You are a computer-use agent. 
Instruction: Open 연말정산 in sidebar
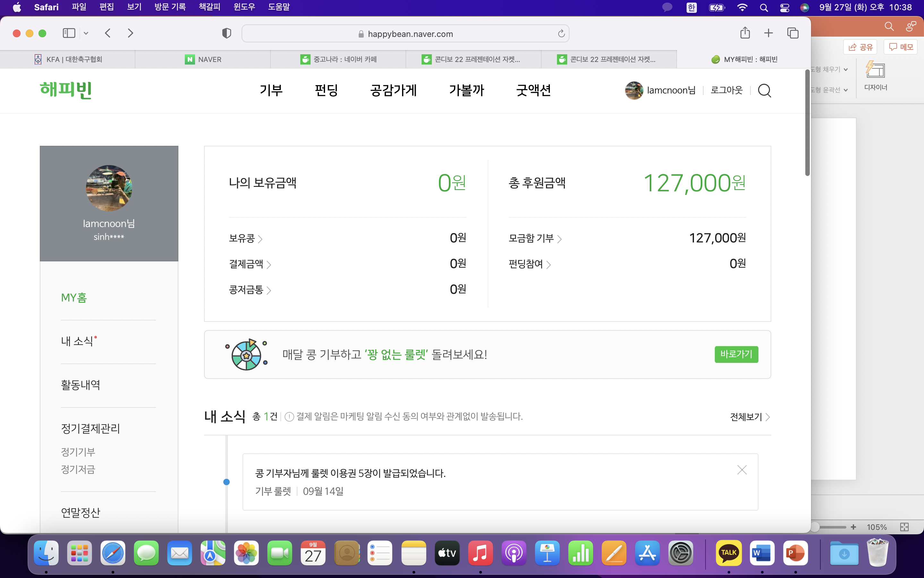pyautogui.click(x=81, y=512)
